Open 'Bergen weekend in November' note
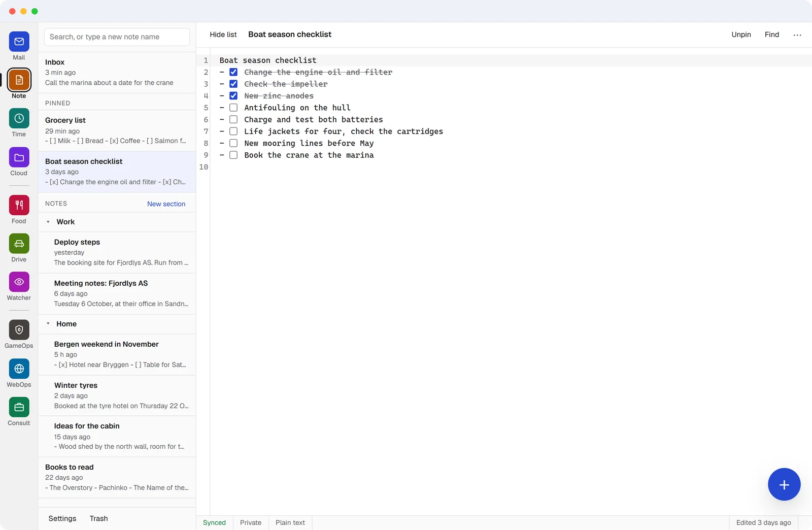812x530 pixels. [x=117, y=354]
